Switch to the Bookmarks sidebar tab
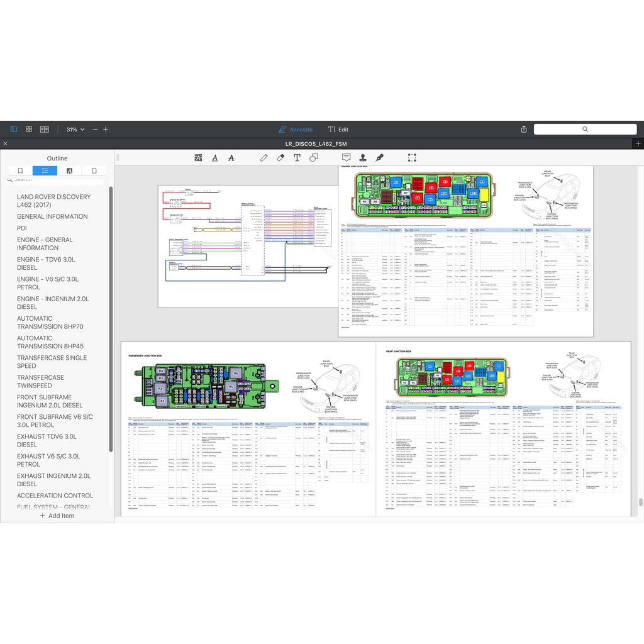The height and width of the screenshot is (644, 644). click(20, 170)
